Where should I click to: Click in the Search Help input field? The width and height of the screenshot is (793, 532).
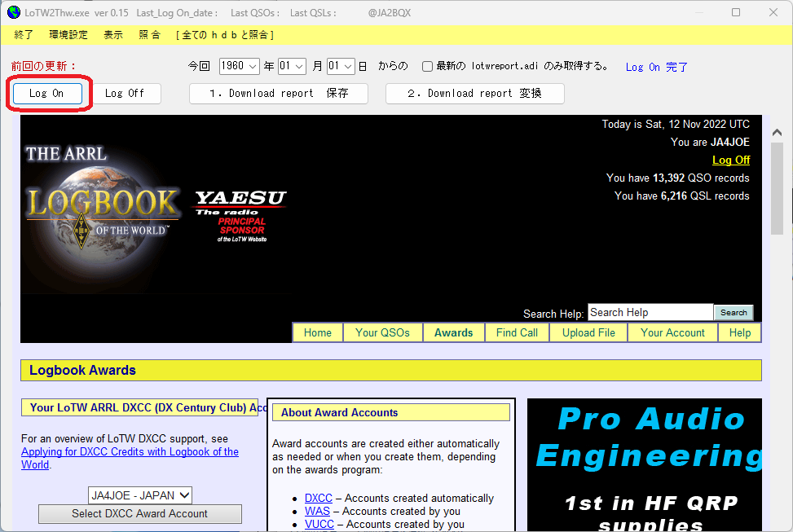[x=650, y=313]
